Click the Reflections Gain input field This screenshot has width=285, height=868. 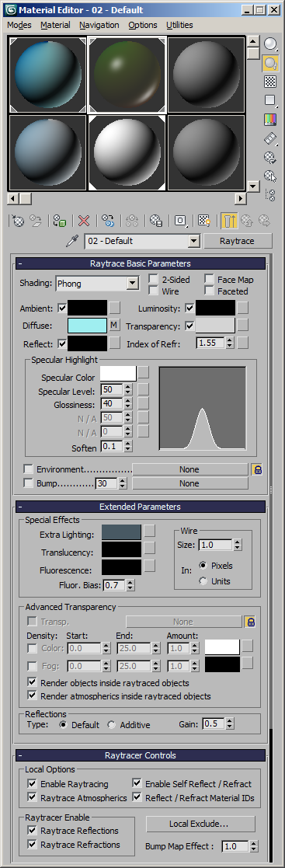(x=214, y=723)
